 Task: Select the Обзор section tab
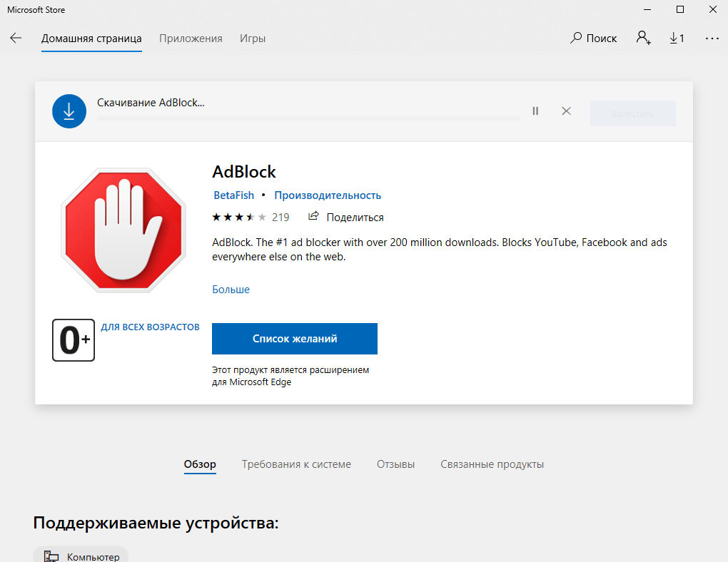(200, 464)
